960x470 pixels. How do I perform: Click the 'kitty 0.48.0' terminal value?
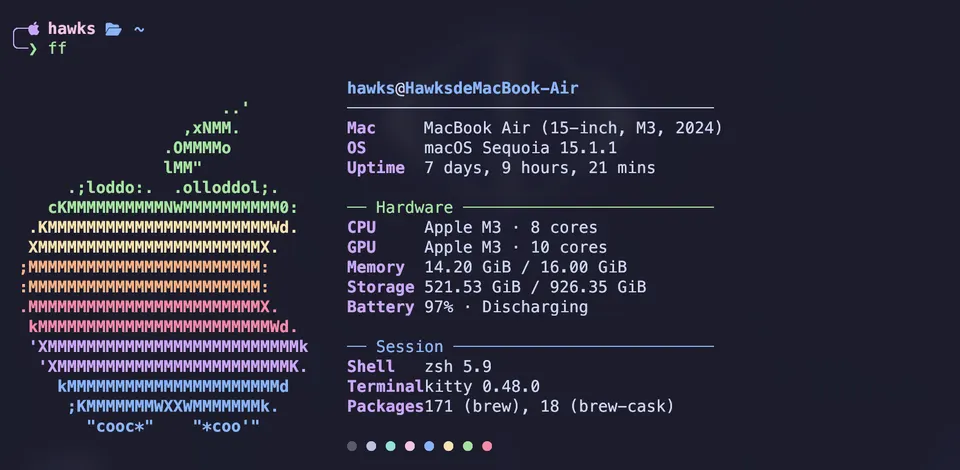482,387
